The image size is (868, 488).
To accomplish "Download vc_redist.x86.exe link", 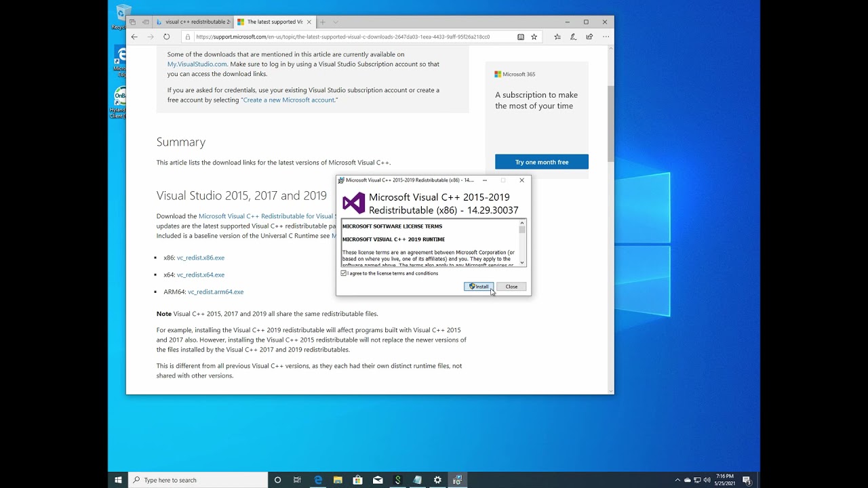I will [x=201, y=258].
